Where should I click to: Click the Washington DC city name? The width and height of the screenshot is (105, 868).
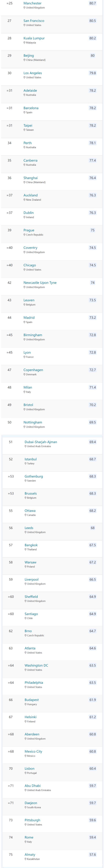click(x=36, y=665)
